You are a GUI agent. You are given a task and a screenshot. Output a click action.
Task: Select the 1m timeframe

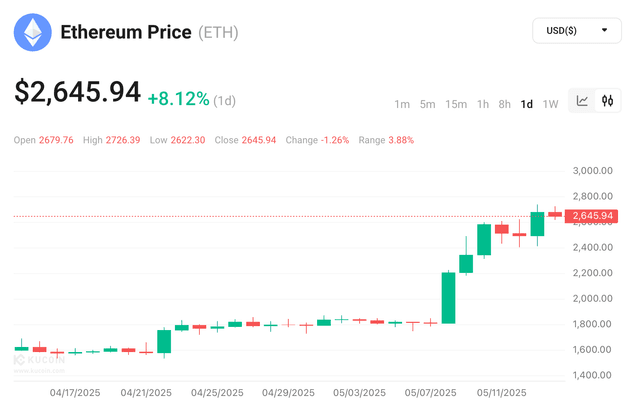tap(402, 104)
